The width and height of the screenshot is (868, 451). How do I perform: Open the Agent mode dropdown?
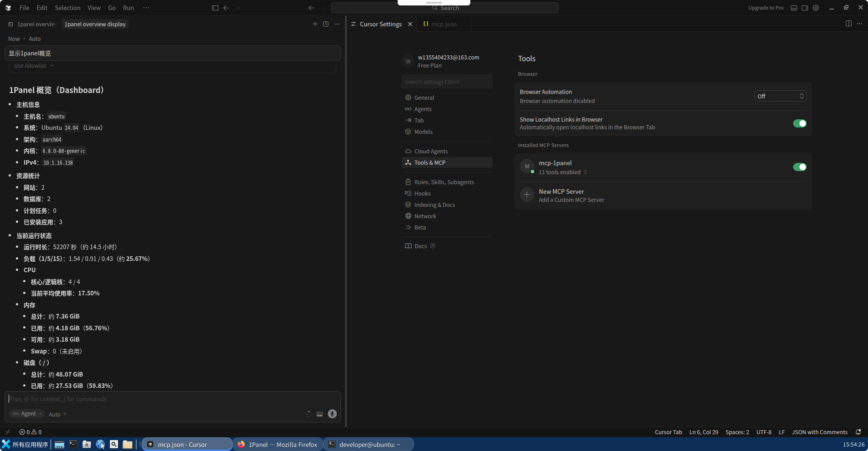(27, 414)
